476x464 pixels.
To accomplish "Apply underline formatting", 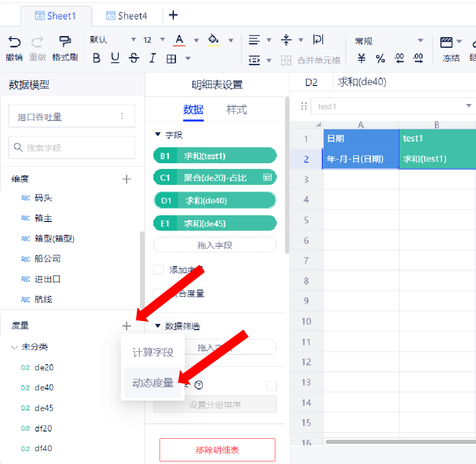I will (x=115, y=58).
